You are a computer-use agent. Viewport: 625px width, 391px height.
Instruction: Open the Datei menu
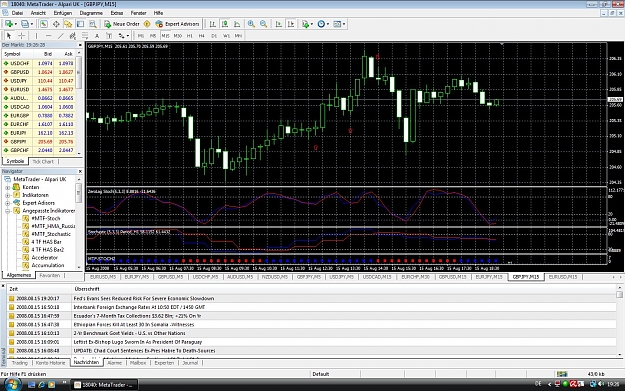pyautogui.click(x=17, y=13)
